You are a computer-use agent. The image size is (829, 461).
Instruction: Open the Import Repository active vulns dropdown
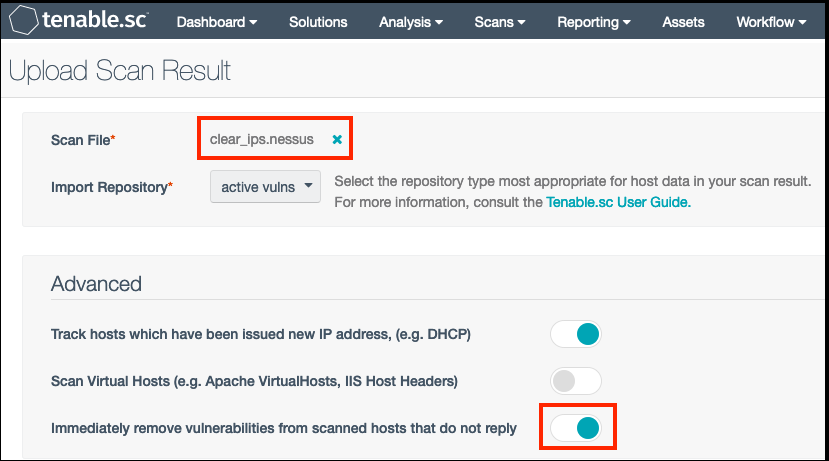(x=265, y=187)
